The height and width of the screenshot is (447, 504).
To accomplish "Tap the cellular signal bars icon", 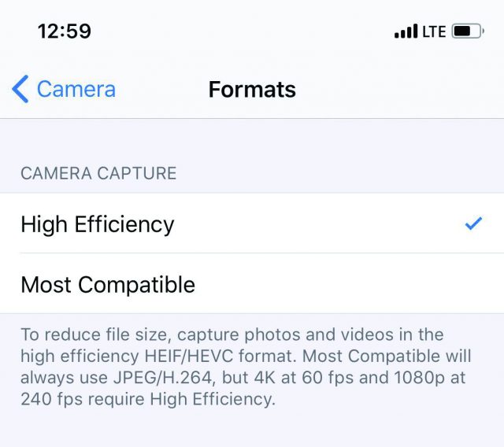I will coord(406,31).
